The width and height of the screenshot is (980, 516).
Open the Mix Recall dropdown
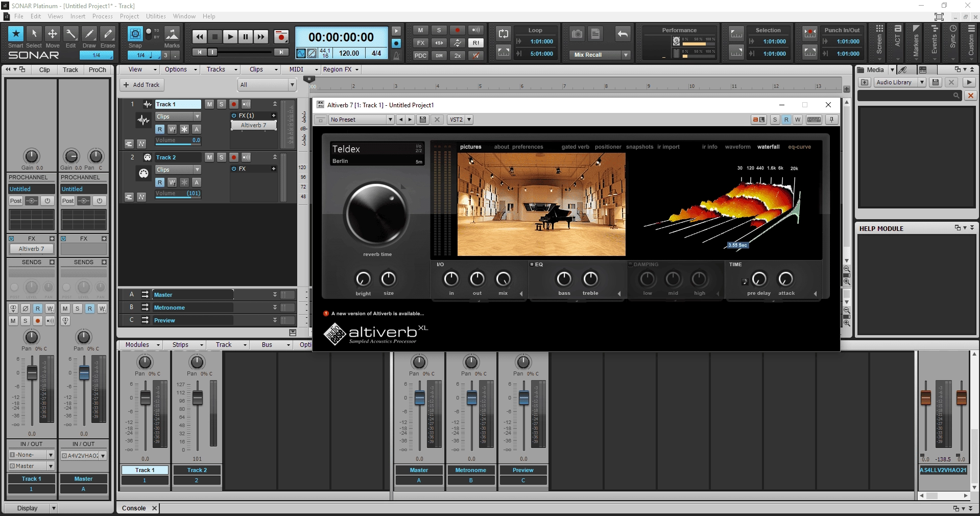[x=626, y=55]
